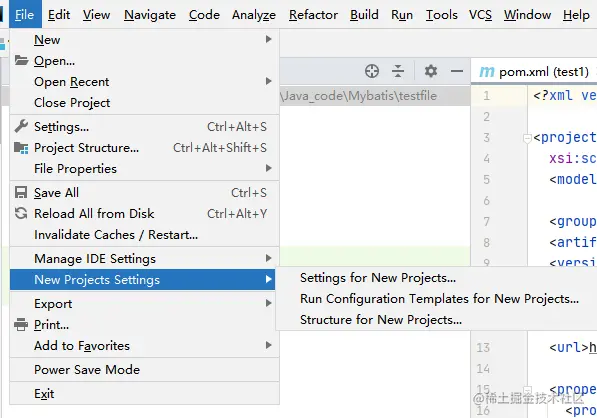This screenshot has width=597, height=418.
Task: Open Run Configuration Templates for New Projects...
Action: tap(437, 298)
